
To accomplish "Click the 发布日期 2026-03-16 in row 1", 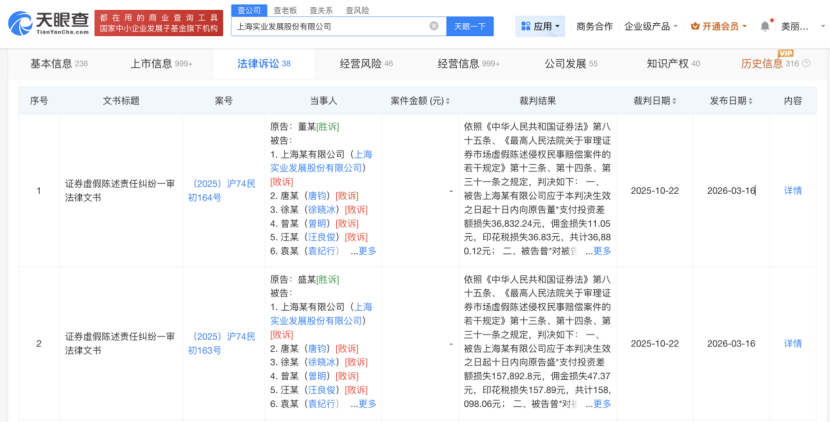I will (x=731, y=191).
